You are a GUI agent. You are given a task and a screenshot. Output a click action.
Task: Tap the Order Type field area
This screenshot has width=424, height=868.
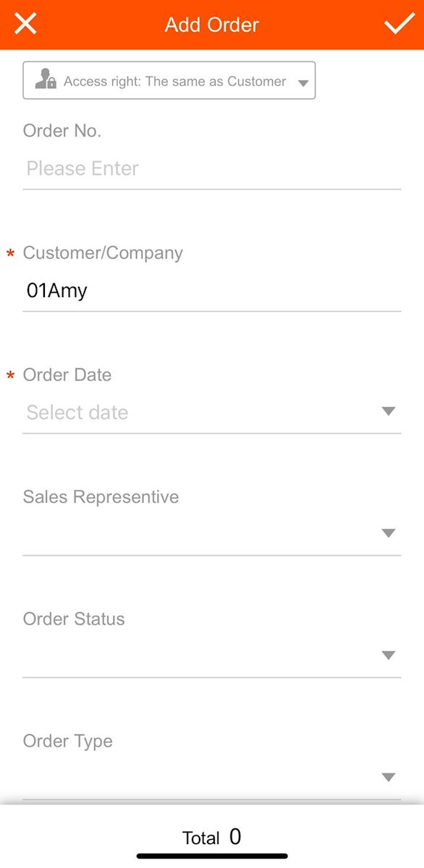[x=212, y=779]
